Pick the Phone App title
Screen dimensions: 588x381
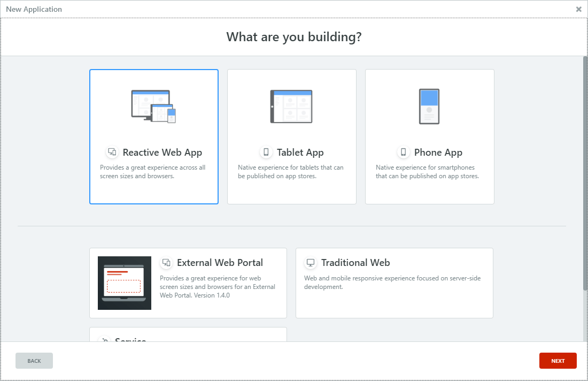(438, 153)
